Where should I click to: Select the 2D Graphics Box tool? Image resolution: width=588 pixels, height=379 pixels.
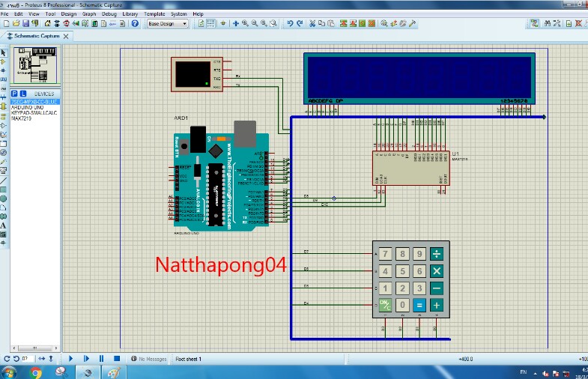(x=4, y=189)
